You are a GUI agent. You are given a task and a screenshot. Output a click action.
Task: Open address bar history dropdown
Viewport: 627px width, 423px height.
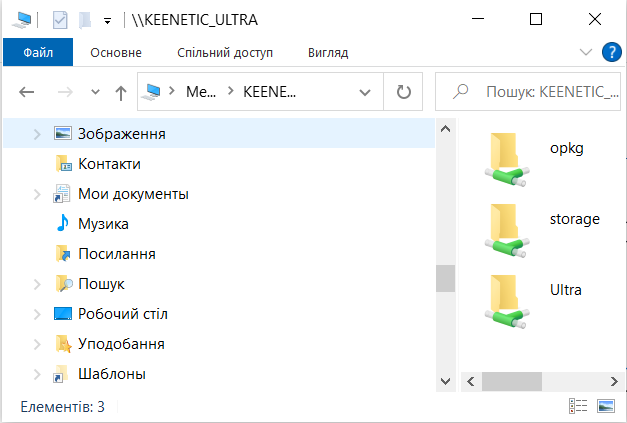point(365,92)
